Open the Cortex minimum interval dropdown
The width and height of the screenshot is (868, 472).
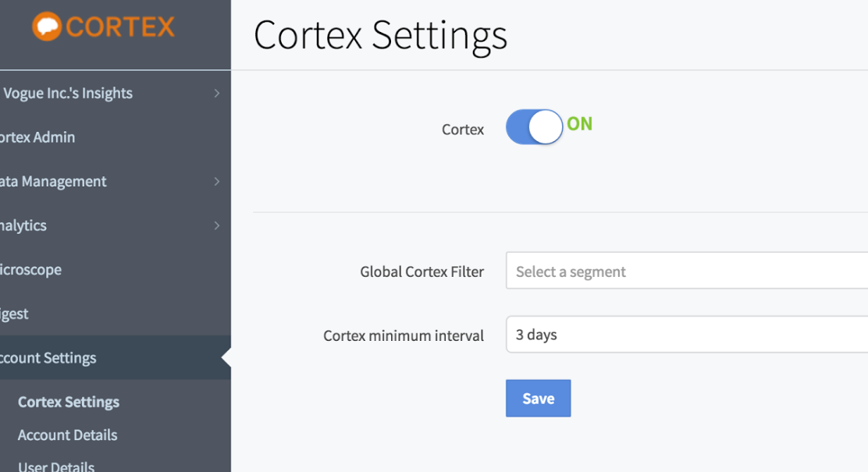pos(686,334)
